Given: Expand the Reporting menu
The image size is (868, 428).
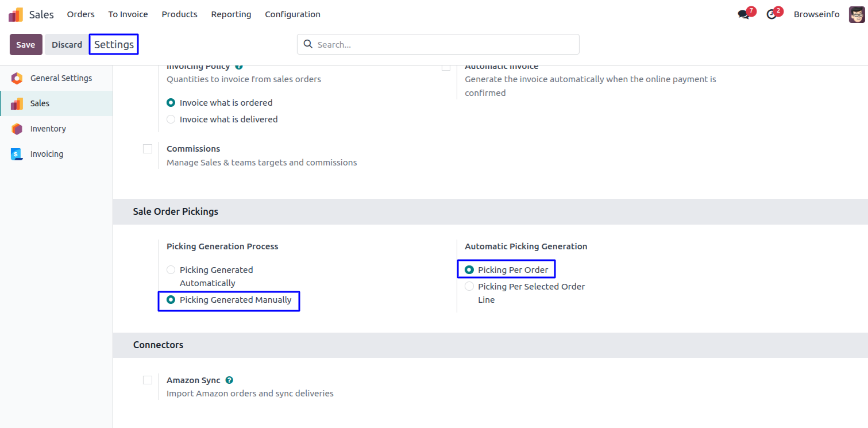Looking at the screenshot, I should tap(231, 14).
